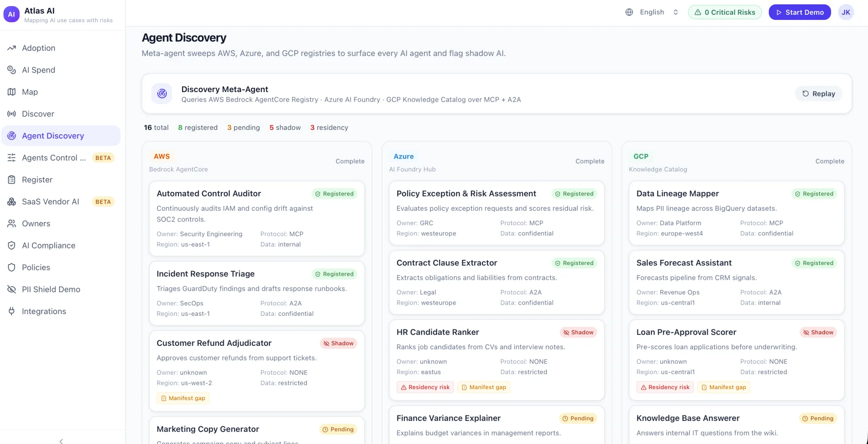Viewport: 868px width, 444px height.
Task: Click the AI Compliance shield-check icon
Action: coord(12,245)
